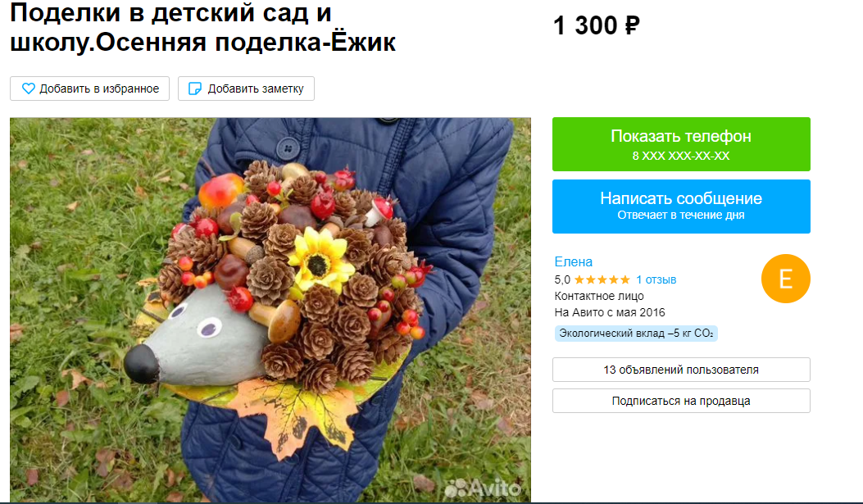The image size is (863, 504).
Task: Click the orange Е seller avatar
Action: pyautogui.click(x=785, y=279)
